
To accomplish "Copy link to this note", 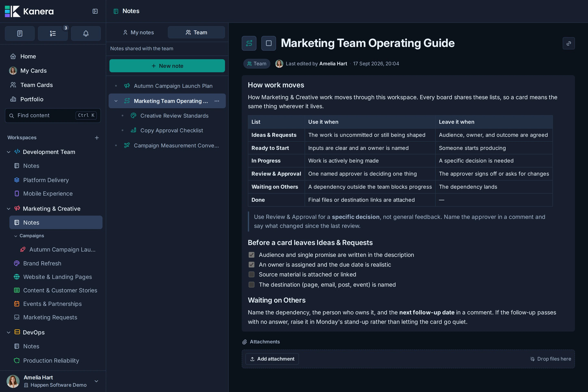I will click(568, 43).
